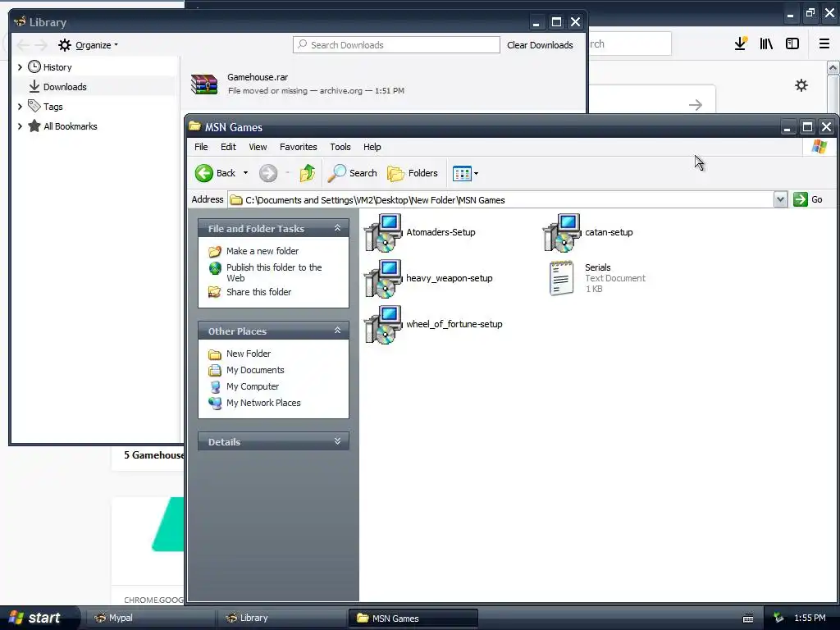Screen dimensions: 840x630
Task: Click the Share this folder icon
Action: (215, 292)
